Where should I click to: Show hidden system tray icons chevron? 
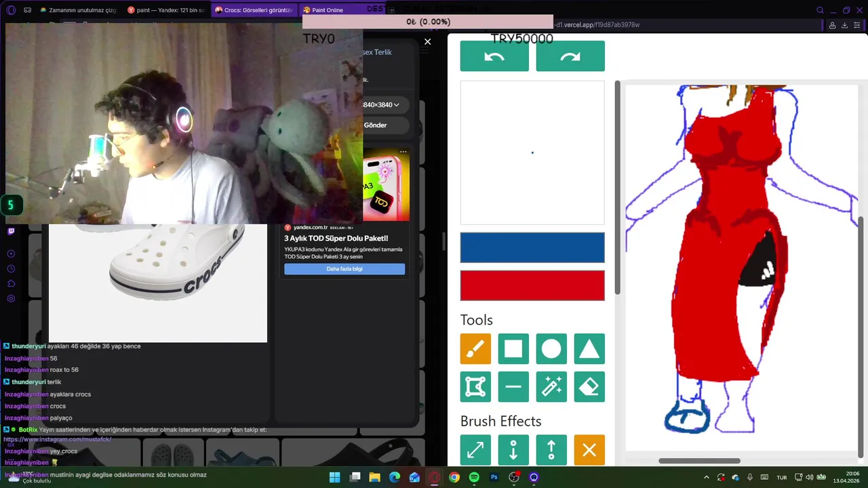[x=707, y=477]
